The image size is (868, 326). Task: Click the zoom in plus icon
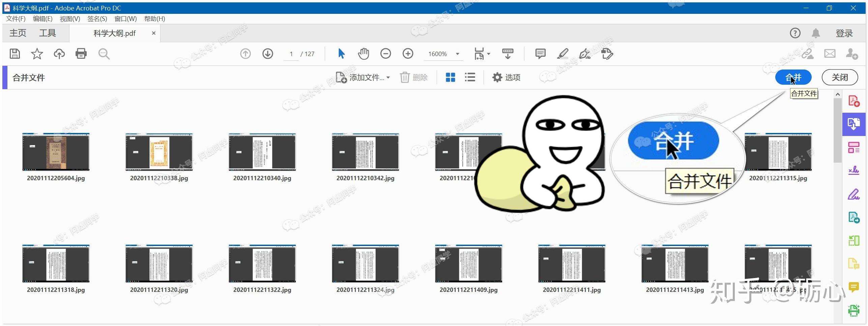click(408, 54)
